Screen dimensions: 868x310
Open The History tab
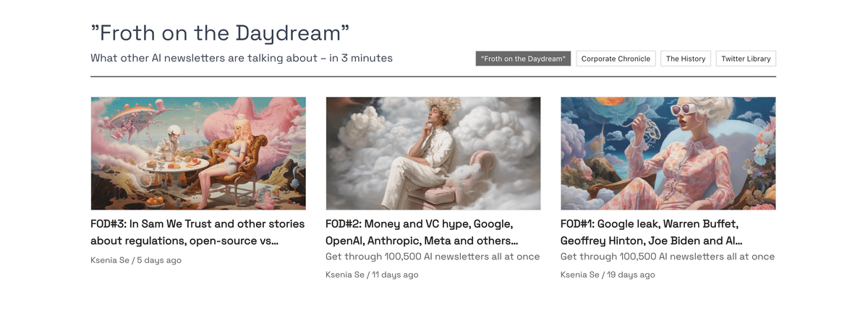coord(685,59)
